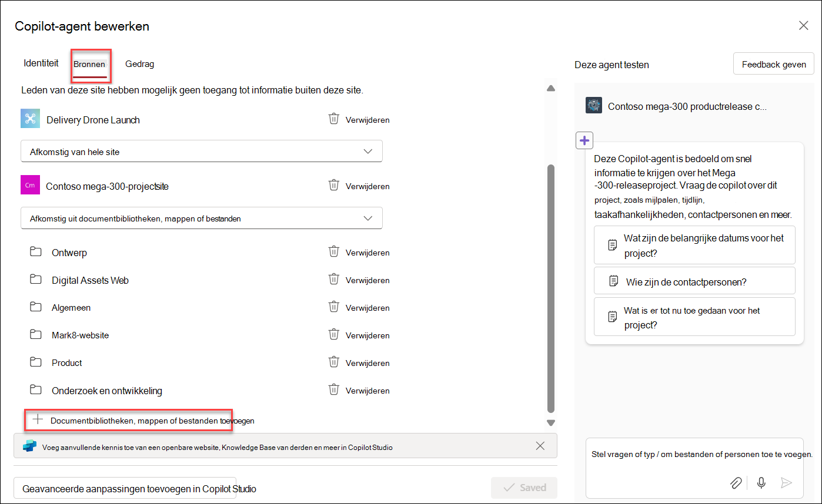Click trash icon beside Mark8-website folder
This screenshot has height=504, width=822.
(x=333, y=335)
